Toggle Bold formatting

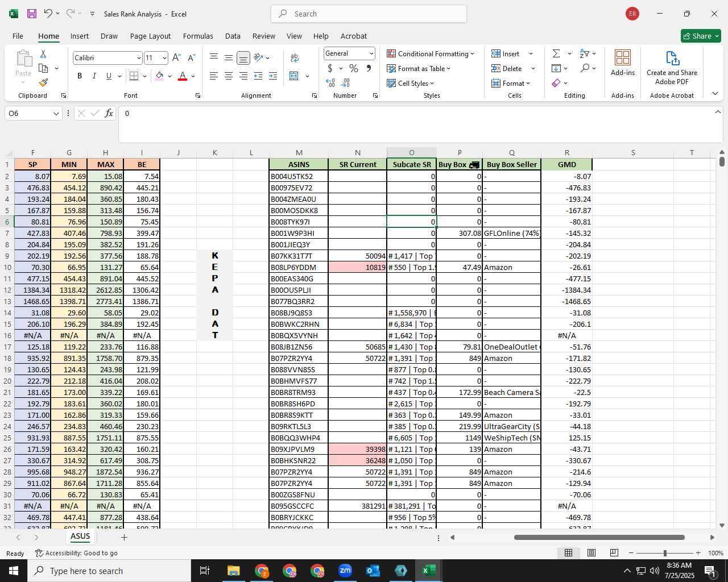point(80,76)
